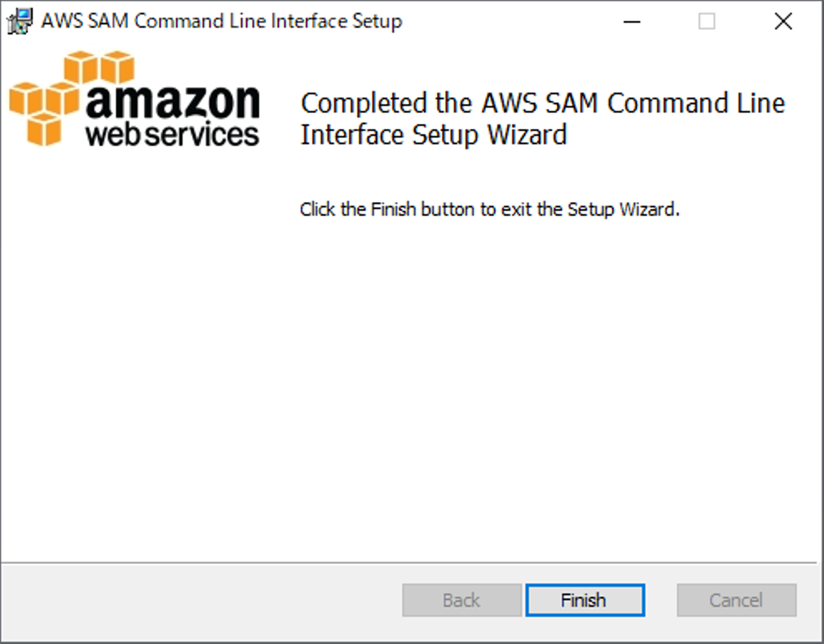Image resolution: width=824 pixels, height=644 pixels.
Task: Close the Setup window with the X
Action: point(783,22)
